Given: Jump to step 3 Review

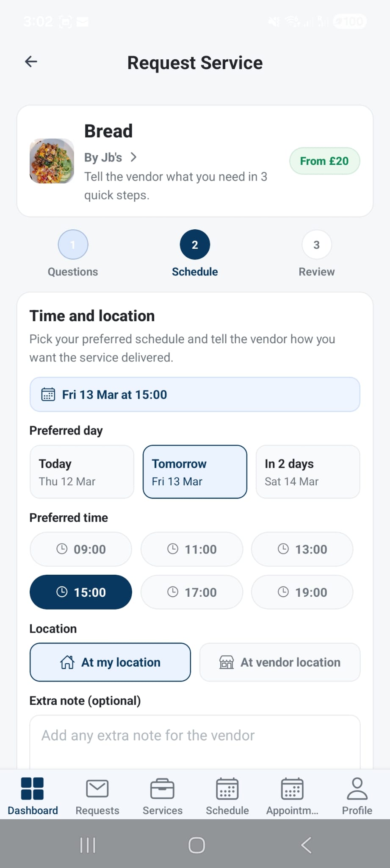Looking at the screenshot, I should point(316,245).
